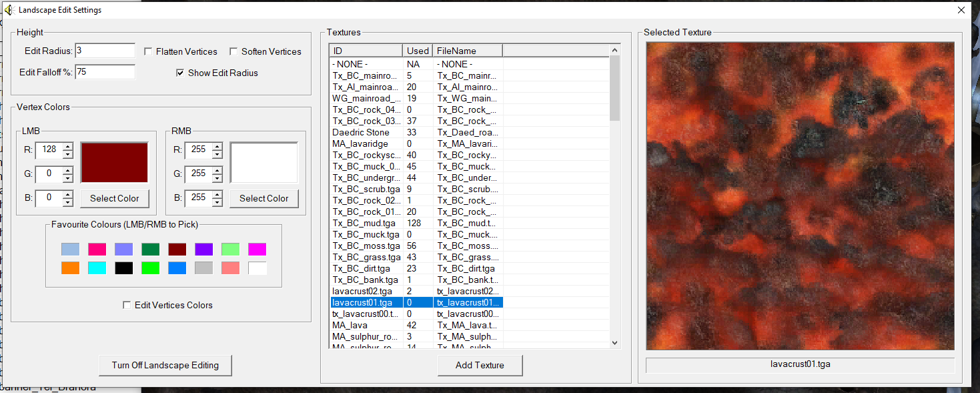Increase LMB green value with up arrow
The height and width of the screenshot is (393, 980).
click(x=67, y=171)
